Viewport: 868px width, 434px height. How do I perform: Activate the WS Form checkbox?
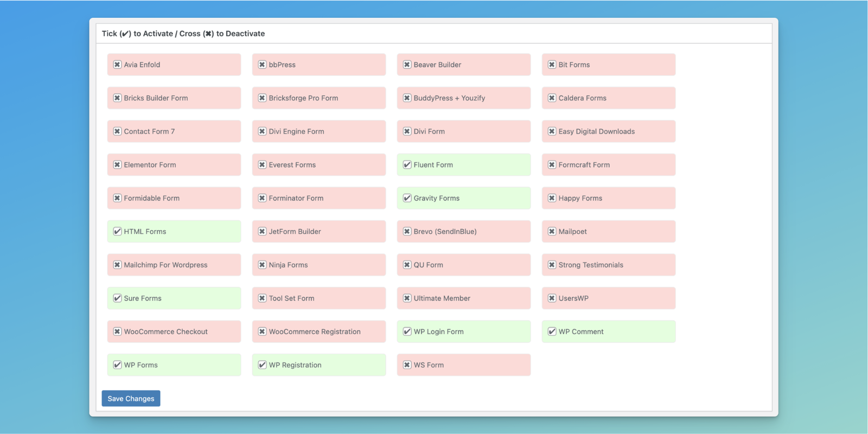pyautogui.click(x=407, y=365)
